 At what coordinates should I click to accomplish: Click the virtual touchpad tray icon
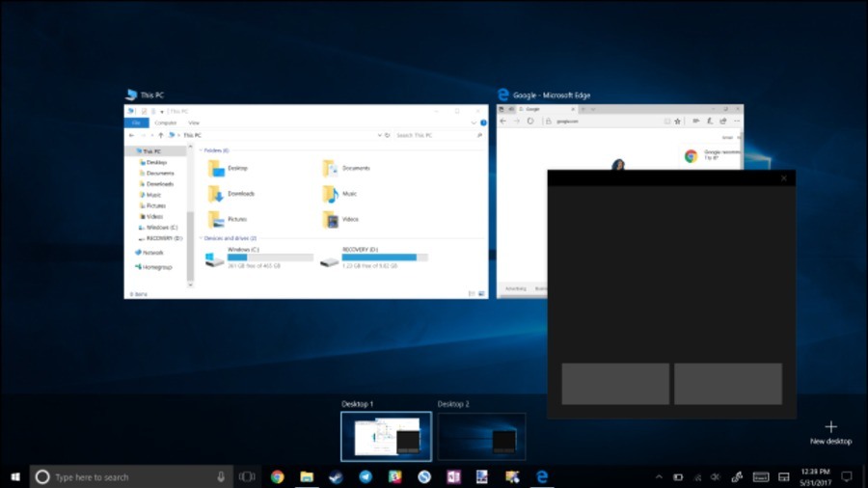[x=784, y=476]
